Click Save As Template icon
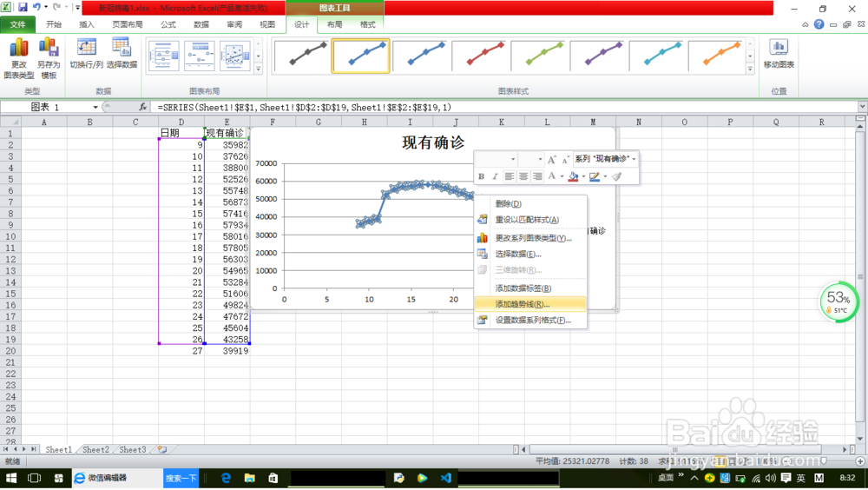This screenshot has width=868, height=490. point(49,58)
